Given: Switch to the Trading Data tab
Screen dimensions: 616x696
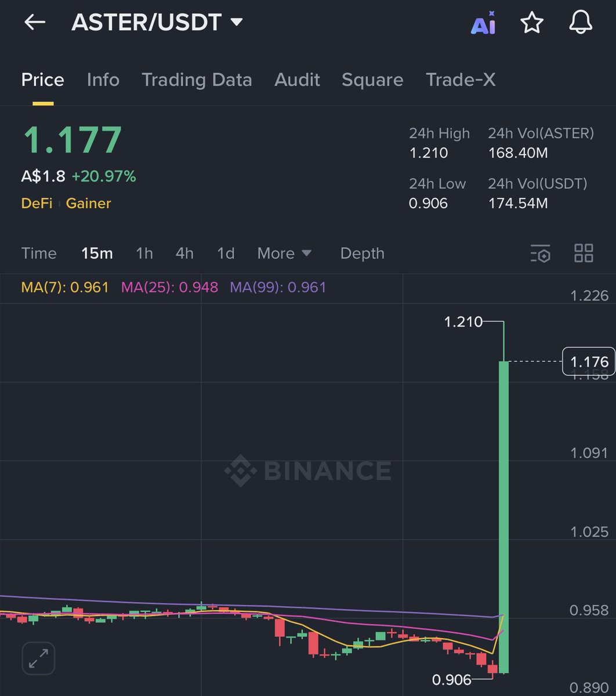Looking at the screenshot, I should 197,80.
